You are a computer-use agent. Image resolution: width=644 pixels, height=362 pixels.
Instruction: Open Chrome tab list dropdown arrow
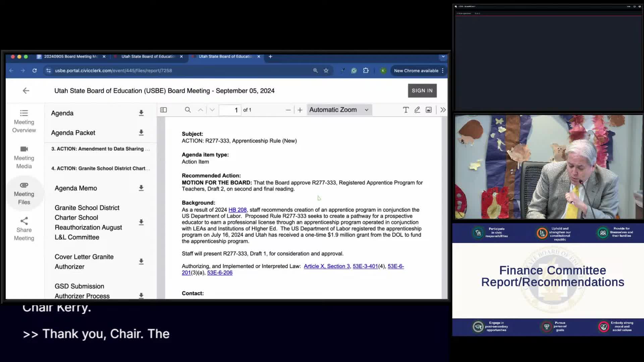(443, 57)
